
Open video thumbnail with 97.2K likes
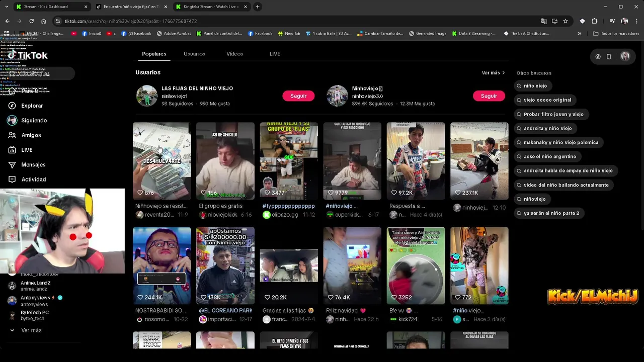pos(416,161)
